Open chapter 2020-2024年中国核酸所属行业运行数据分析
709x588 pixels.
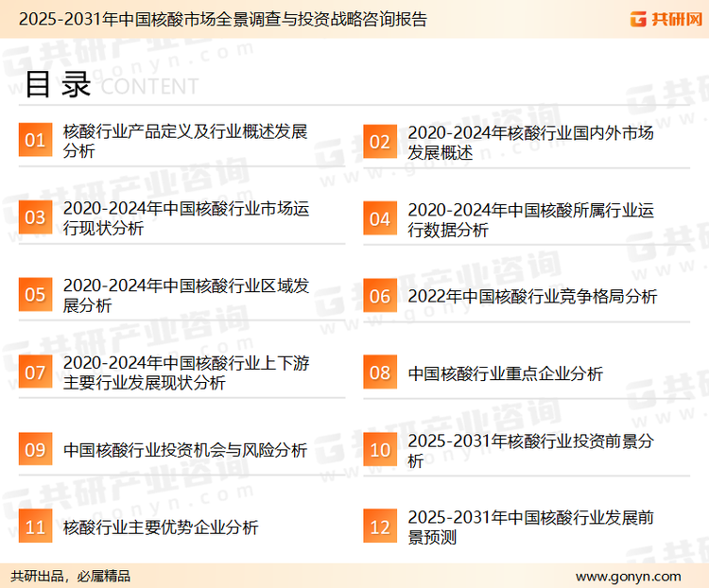pos(531,220)
